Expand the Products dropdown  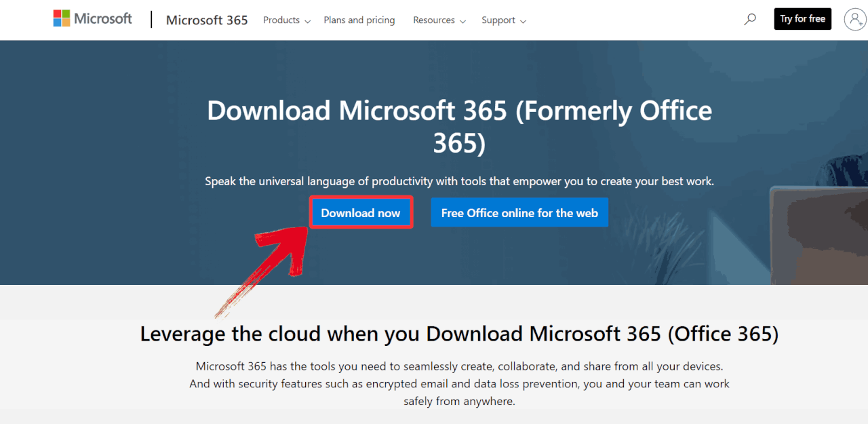tap(281, 20)
